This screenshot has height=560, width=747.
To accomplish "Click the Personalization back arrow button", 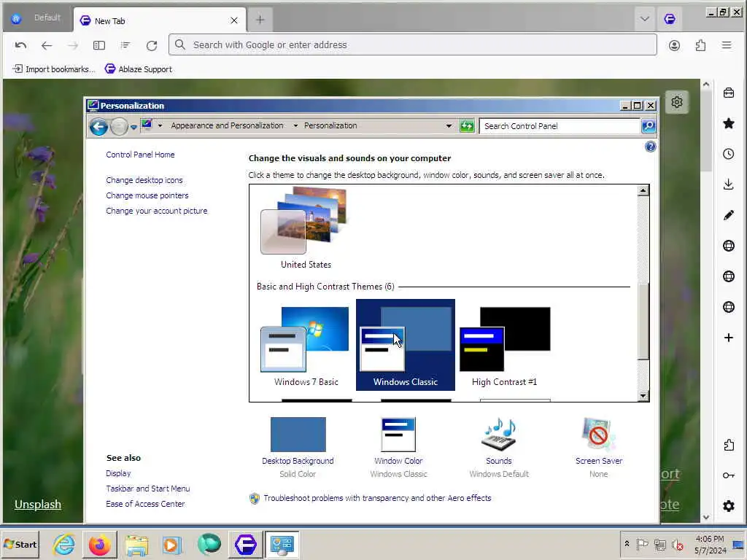I will click(98, 127).
